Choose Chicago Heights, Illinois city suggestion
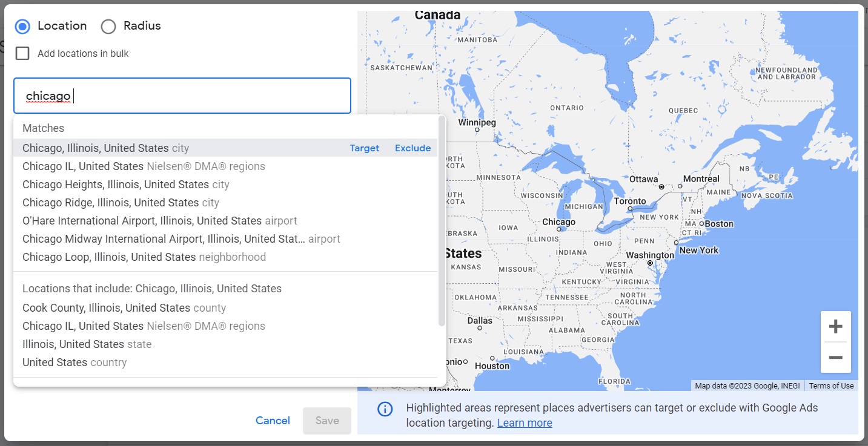The image size is (868, 446). tap(225, 185)
